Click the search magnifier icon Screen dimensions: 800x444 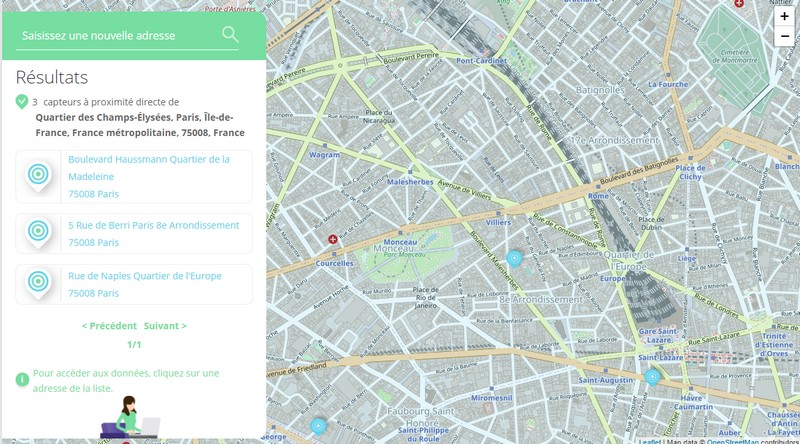click(x=230, y=35)
